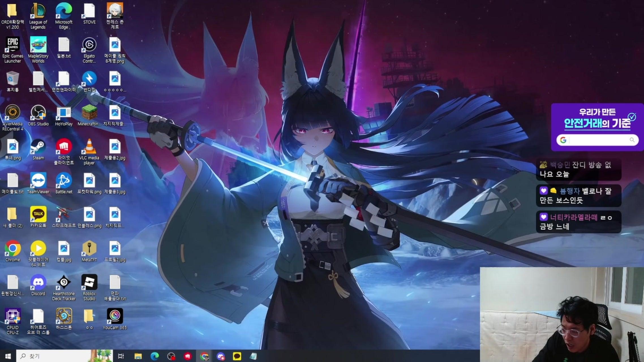The width and height of the screenshot is (644, 362).
Task: Select the 히어로즈 오브 더 스톰 shortcut
Action: click(x=38, y=321)
